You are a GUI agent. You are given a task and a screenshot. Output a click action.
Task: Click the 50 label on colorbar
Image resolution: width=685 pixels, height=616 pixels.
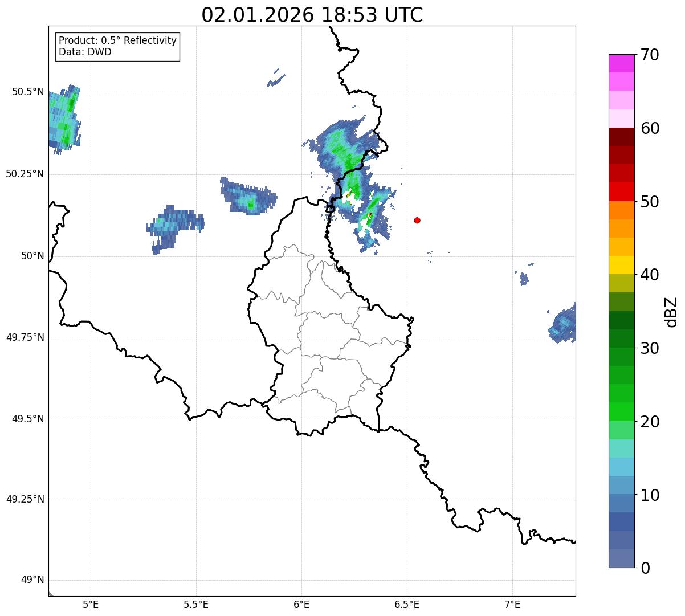pos(650,202)
